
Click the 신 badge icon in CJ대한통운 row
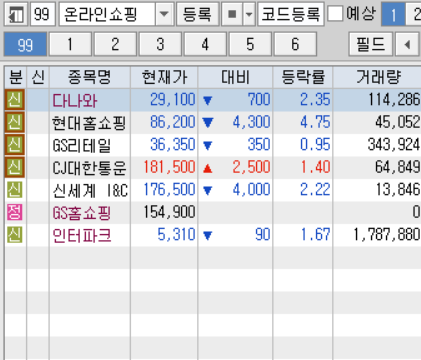pyautogui.click(x=15, y=167)
